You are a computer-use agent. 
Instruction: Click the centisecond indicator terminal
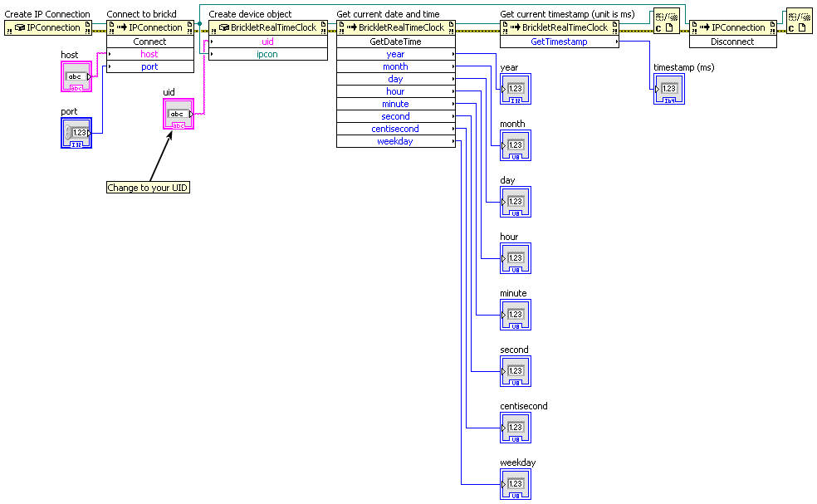point(515,428)
